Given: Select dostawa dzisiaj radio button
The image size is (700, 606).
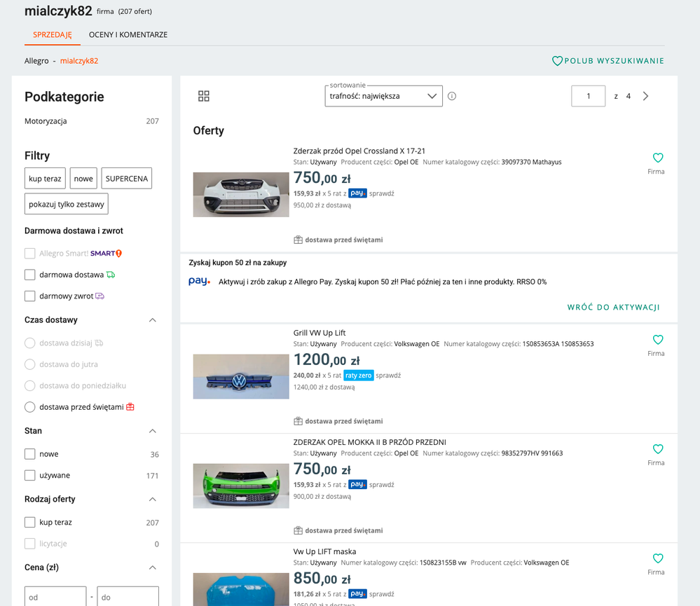Looking at the screenshot, I should click(x=30, y=343).
